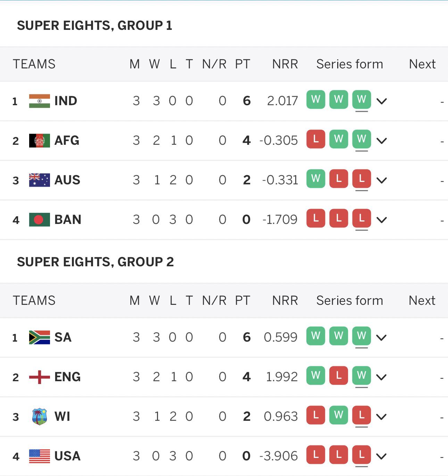
Task: Click the Australia flag icon
Action: pyautogui.click(x=39, y=180)
